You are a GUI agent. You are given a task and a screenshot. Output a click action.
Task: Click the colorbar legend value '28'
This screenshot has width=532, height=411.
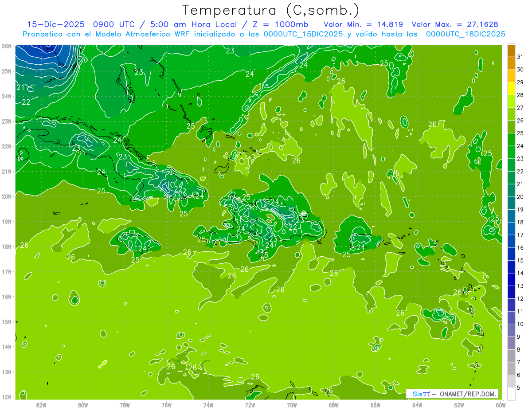point(520,95)
